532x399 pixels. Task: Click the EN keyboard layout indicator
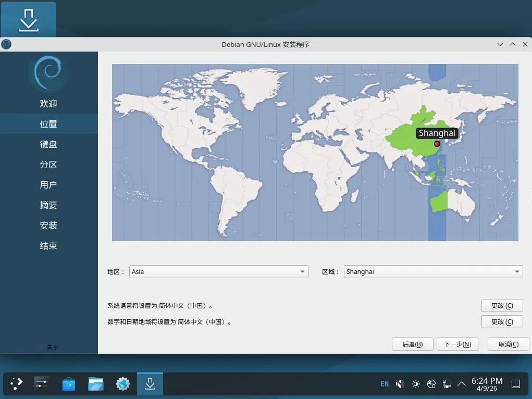point(385,384)
